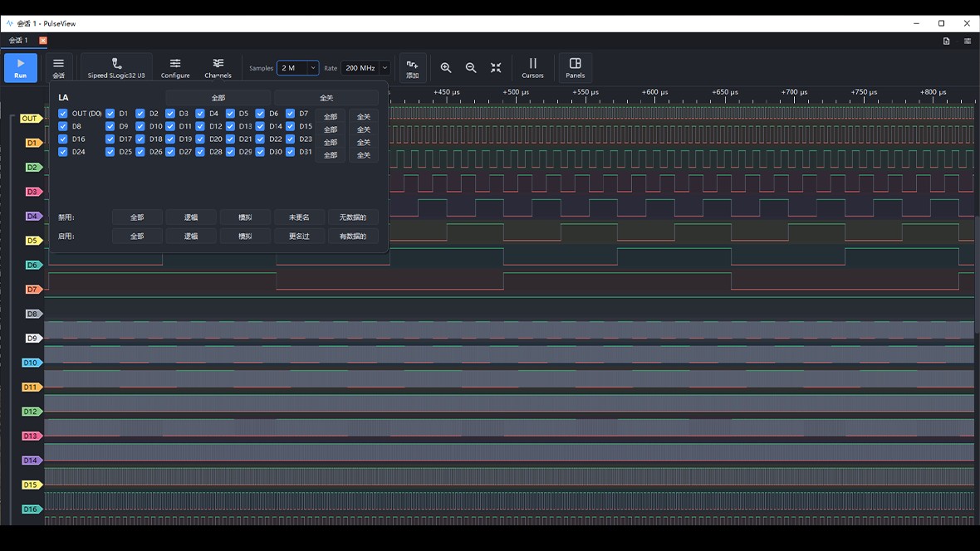The image size is (980, 551).
Task: Fit the waveform to the window
Action: click(x=496, y=67)
